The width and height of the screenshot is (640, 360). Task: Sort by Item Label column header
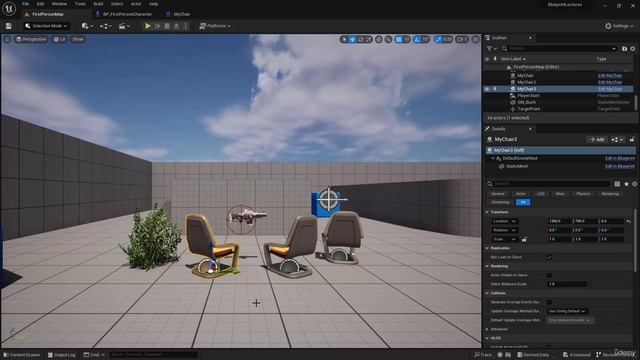pos(513,59)
